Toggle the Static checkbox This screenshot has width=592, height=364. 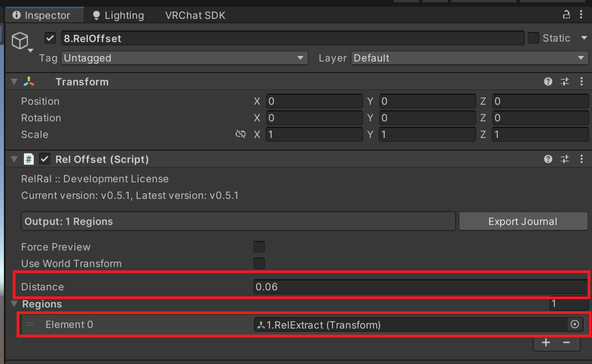coord(533,38)
